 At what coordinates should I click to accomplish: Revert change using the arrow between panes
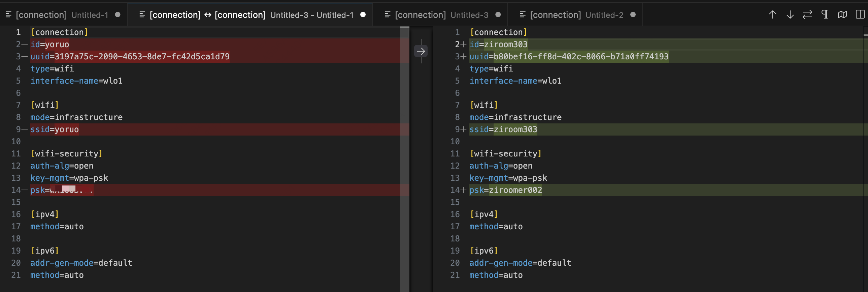(421, 51)
